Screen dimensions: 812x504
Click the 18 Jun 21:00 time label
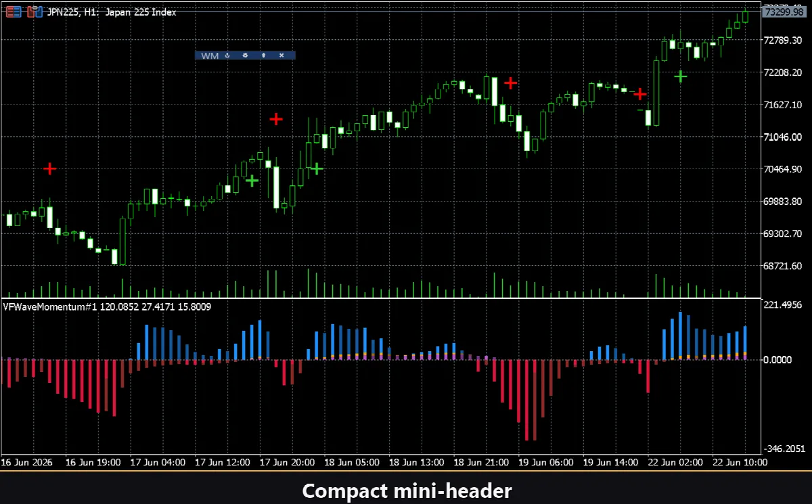point(481,463)
